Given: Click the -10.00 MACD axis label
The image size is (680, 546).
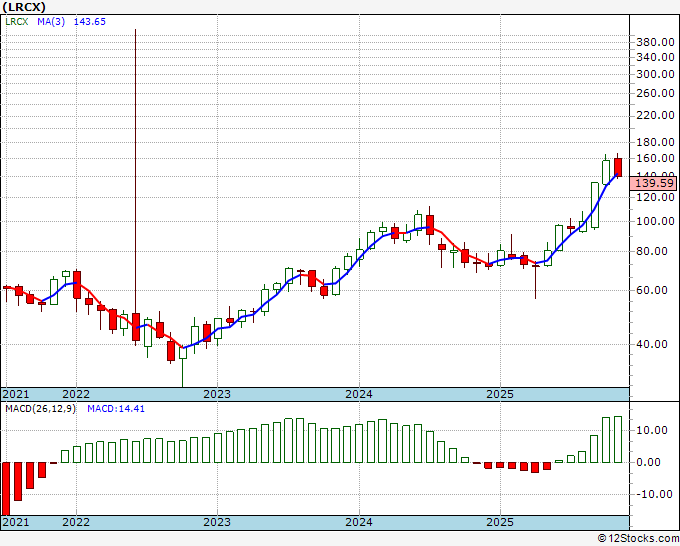Looking at the screenshot, I should [x=654, y=494].
